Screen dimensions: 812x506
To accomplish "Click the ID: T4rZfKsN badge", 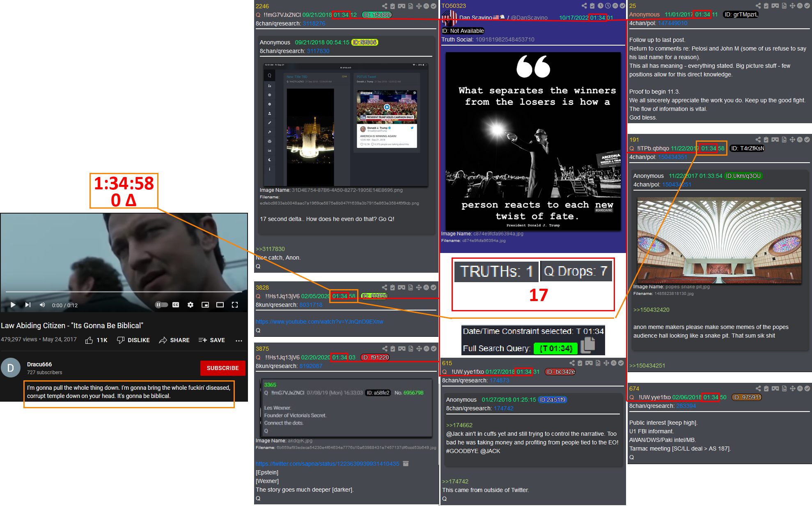I will [x=748, y=148].
